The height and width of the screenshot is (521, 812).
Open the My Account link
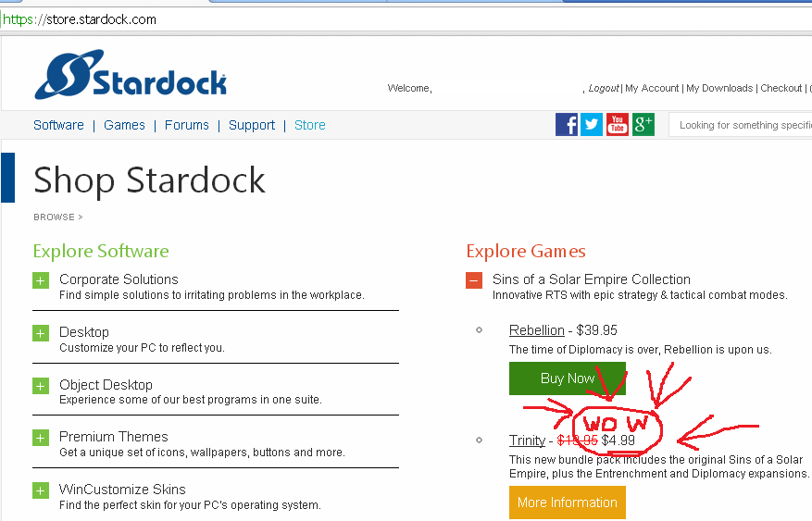[652, 89]
